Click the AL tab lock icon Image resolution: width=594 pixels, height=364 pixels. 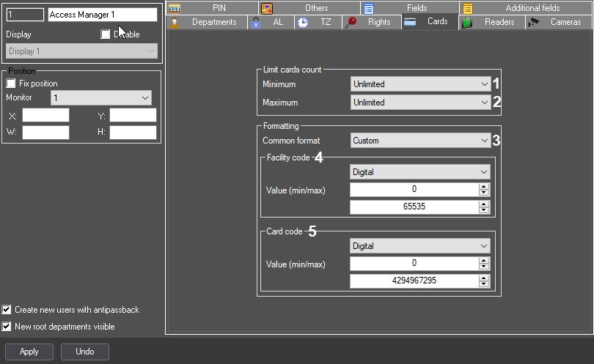click(x=255, y=23)
